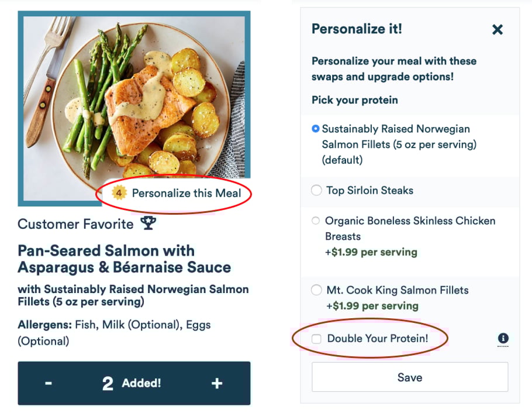
Task: Decrease meal quantity with minus button
Action: [49, 383]
